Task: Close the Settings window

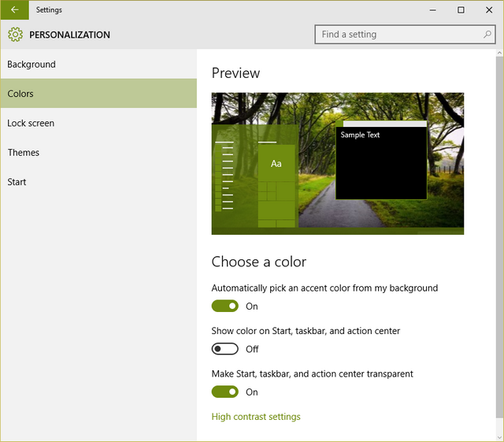Action: point(489,10)
